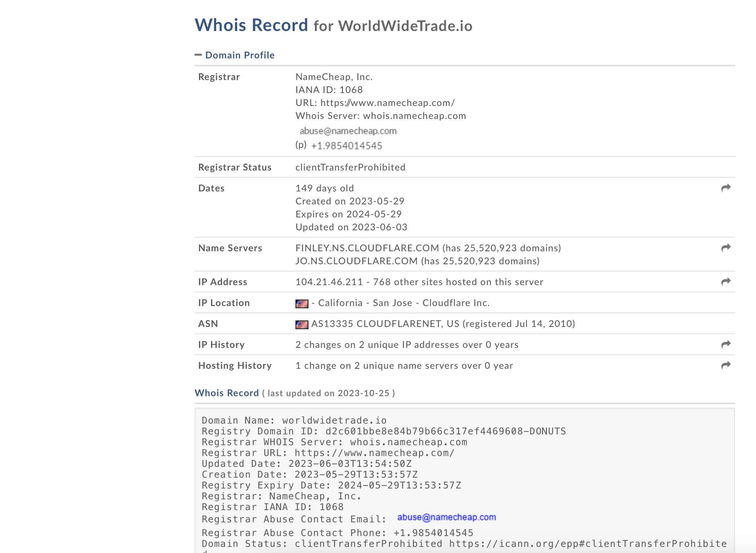The width and height of the screenshot is (756, 553).
Task: Click last updated on 2023-10-25 text
Action: [328, 393]
